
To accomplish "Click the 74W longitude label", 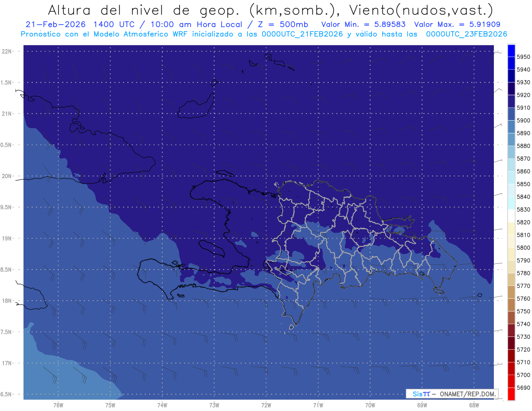I will point(162,405).
